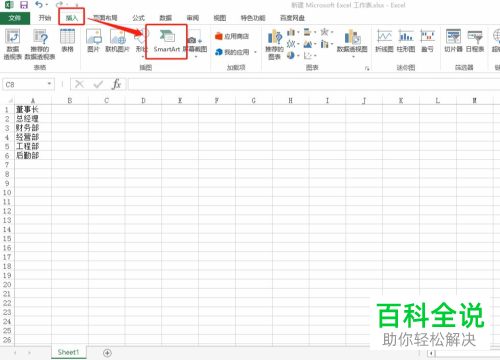Click the Excel application icon in title bar
Viewport: 500px width, 360px height.
pos(9,5)
